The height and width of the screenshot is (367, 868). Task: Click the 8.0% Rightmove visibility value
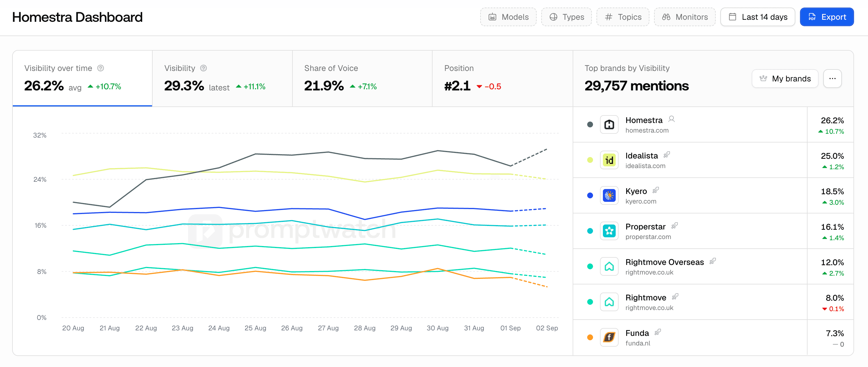point(834,298)
